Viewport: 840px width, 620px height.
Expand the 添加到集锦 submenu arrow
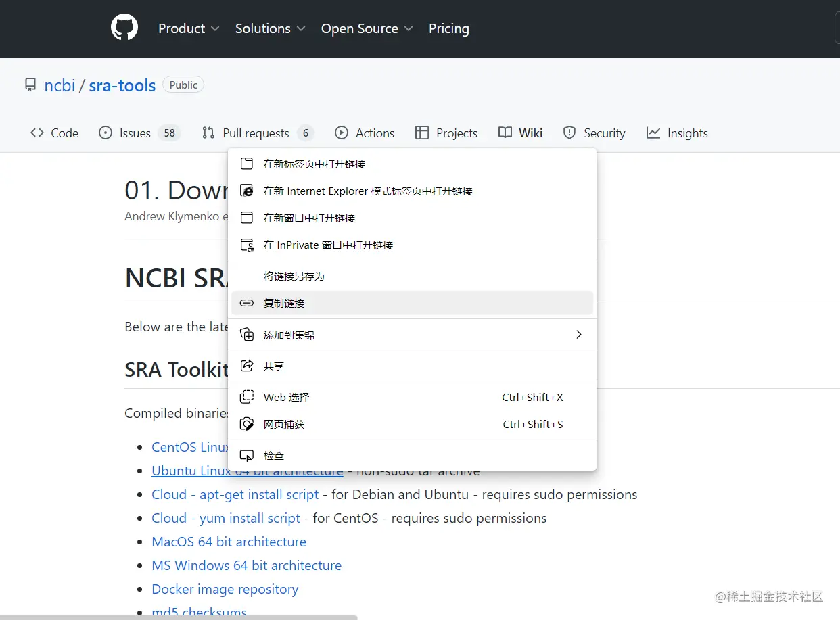[579, 334]
